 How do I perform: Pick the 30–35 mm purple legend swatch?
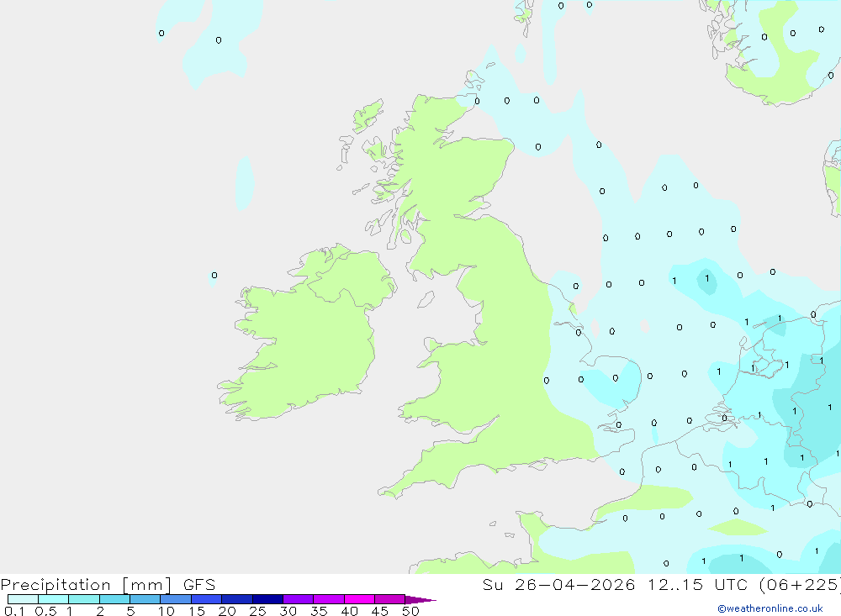coord(299,599)
